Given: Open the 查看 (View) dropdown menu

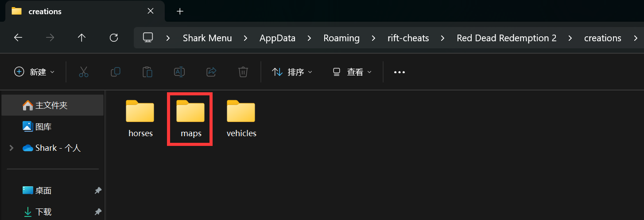Looking at the screenshot, I should pyautogui.click(x=352, y=72).
